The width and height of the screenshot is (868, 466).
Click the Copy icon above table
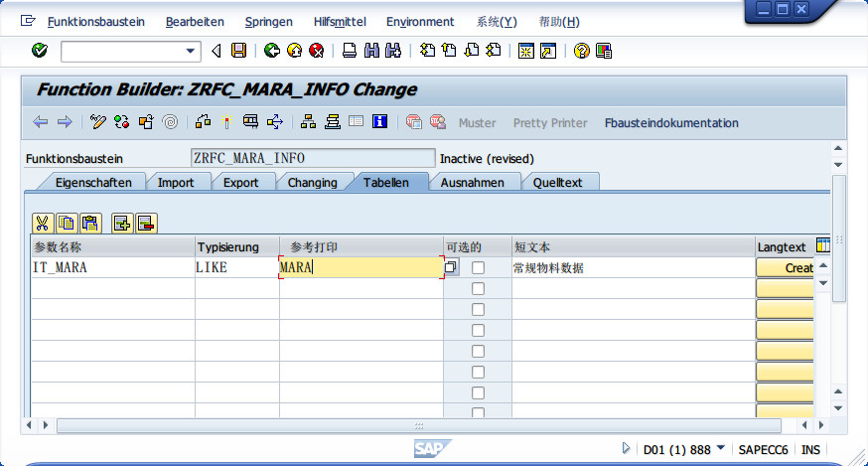coord(67,223)
